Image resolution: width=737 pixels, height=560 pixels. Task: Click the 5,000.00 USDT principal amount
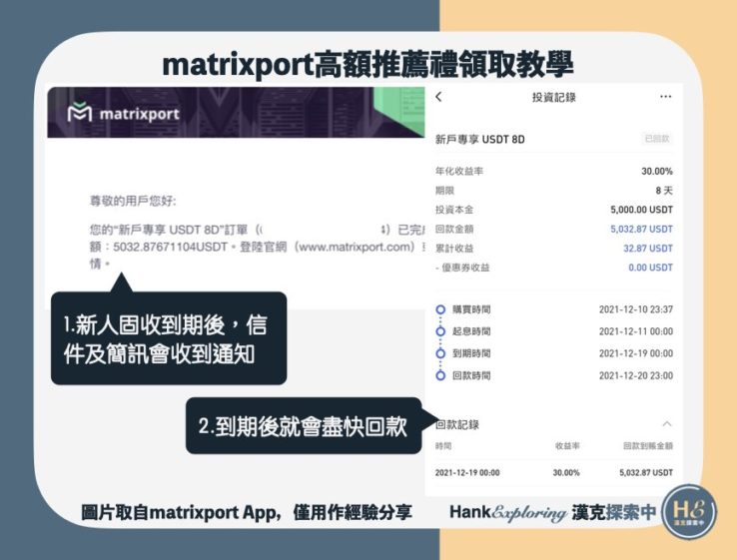click(x=641, y=210)
